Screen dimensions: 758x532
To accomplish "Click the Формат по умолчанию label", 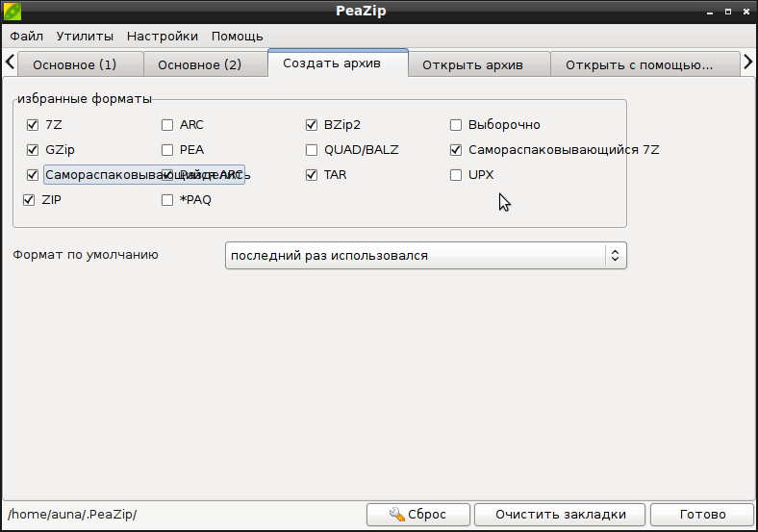I will tap(86, 255).
